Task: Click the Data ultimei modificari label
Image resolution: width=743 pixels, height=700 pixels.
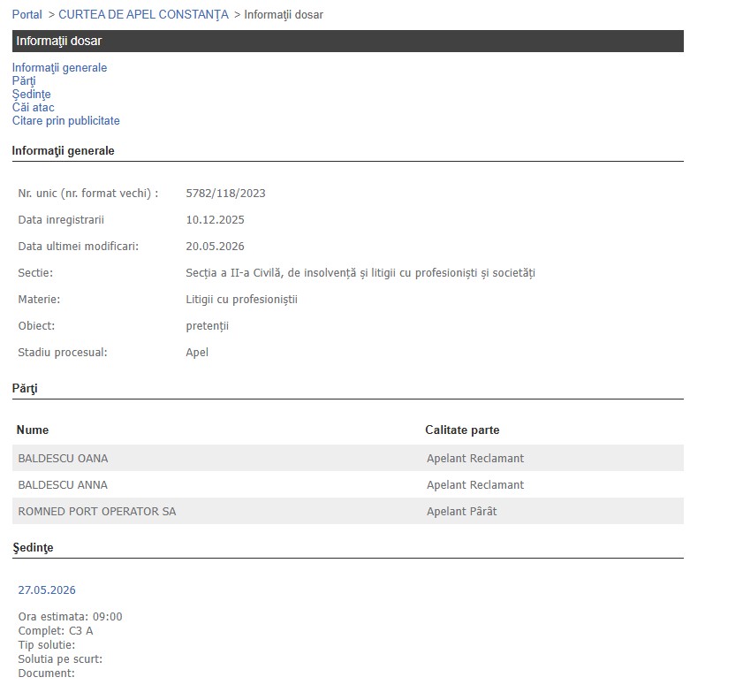Action: tap(78, 247)
